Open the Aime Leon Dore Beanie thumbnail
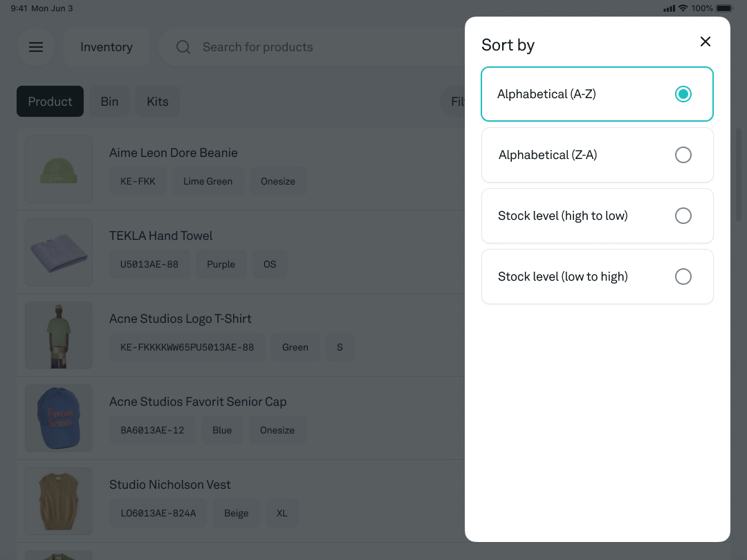 [59, 169]
